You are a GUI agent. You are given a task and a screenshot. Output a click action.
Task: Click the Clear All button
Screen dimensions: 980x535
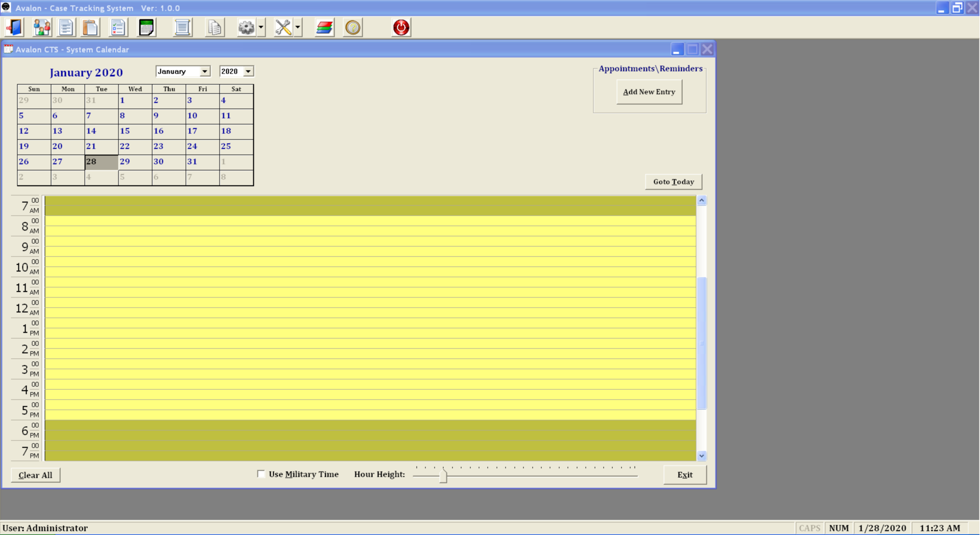coord(35,475)
